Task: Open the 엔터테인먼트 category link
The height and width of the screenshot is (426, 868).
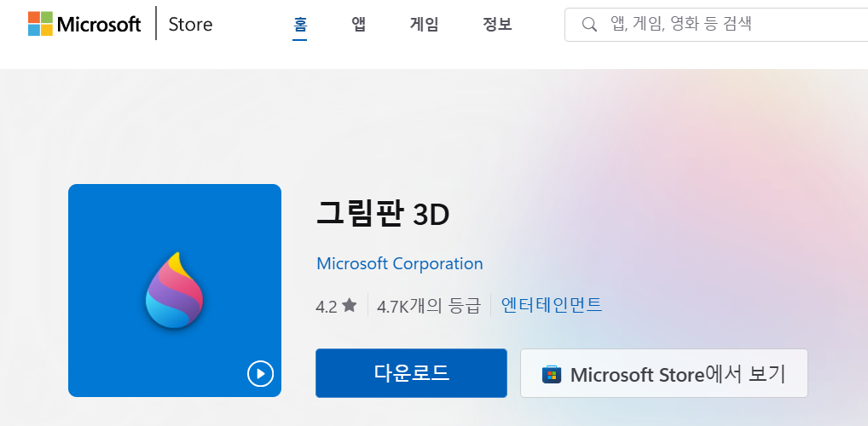Action: coord(552,305)
